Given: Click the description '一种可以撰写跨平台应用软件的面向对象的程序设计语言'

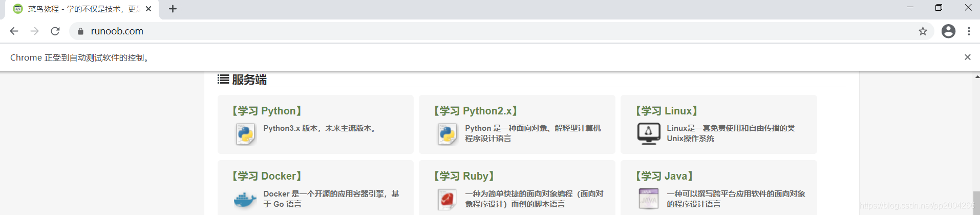Looking at the screenshot, I should 736,199.
